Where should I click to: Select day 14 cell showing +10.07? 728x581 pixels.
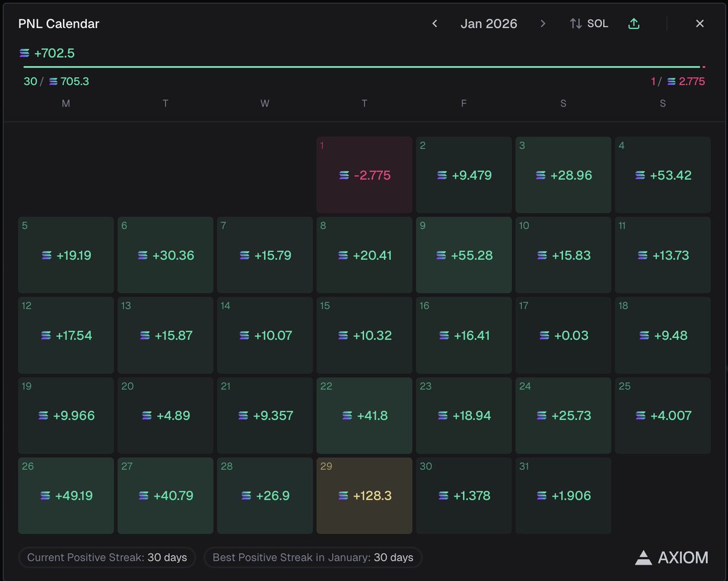click(265, 335)
